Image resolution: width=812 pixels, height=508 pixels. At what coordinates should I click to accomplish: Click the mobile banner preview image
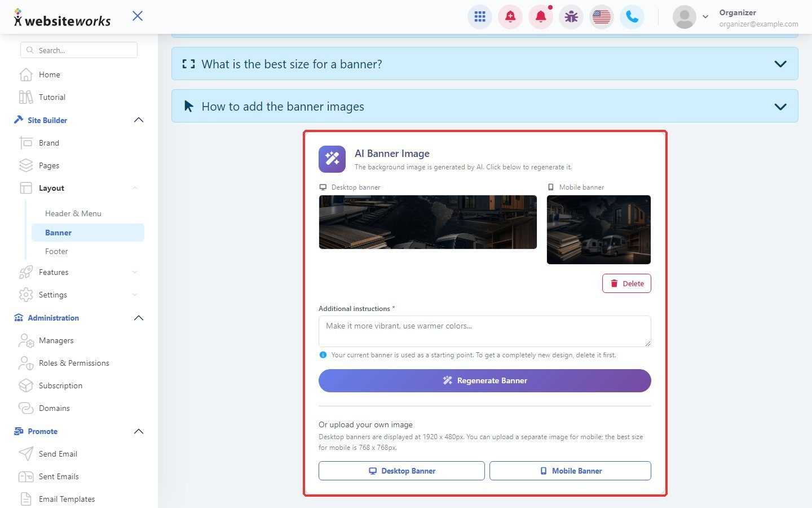[x=599, y=230]
